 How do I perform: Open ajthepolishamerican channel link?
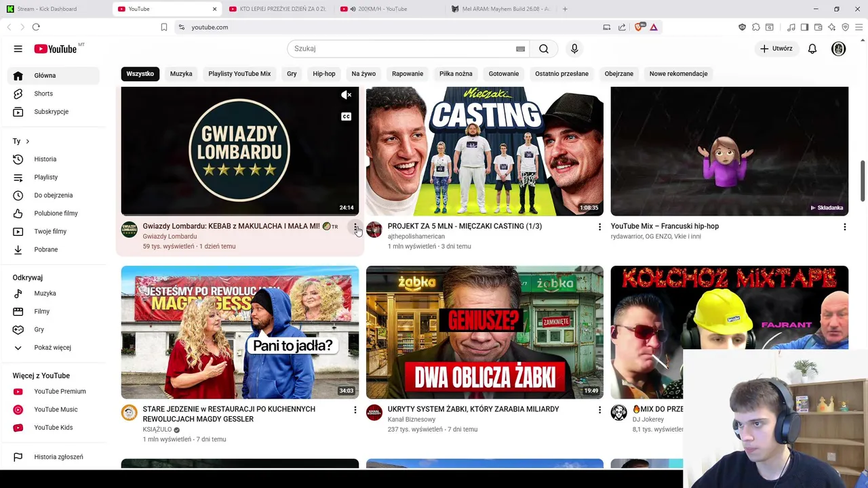coord(416,237)
